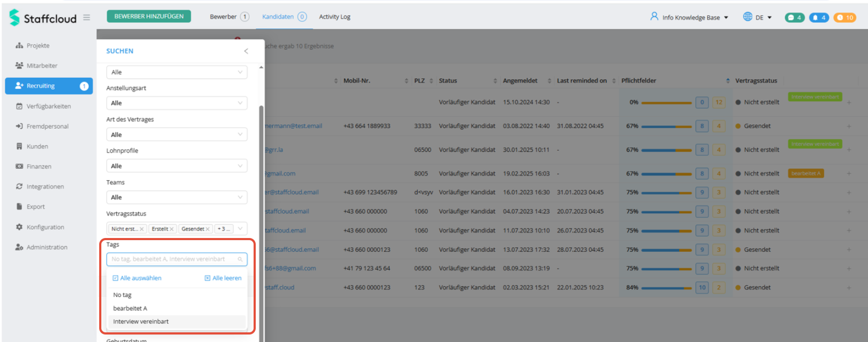Click orange badge 12 in the 0% row
The height and width of the screenshot is (342, 868).
tap(719, 102)
